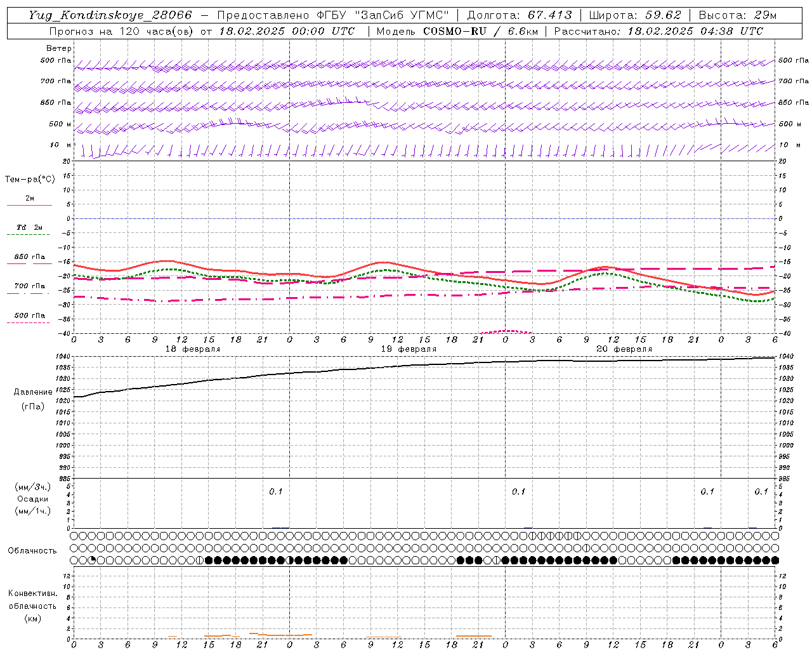This screenshot has width=812, height=650.
Task: Select the "Широта: 59.62" header value
Action: [x=635, y=15]
